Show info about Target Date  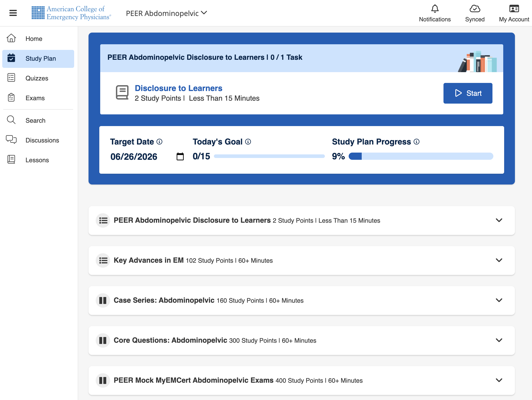[x=159, y=142]
